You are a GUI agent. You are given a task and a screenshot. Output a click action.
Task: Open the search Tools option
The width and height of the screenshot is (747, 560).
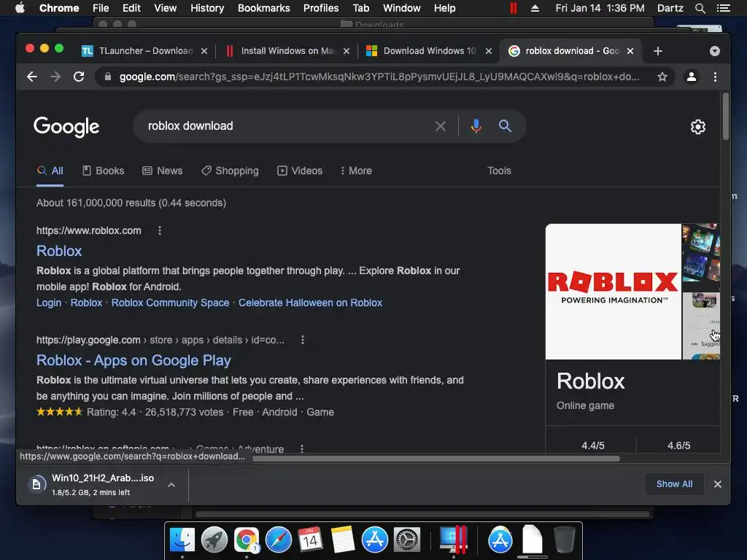click(x=499, y=171)
